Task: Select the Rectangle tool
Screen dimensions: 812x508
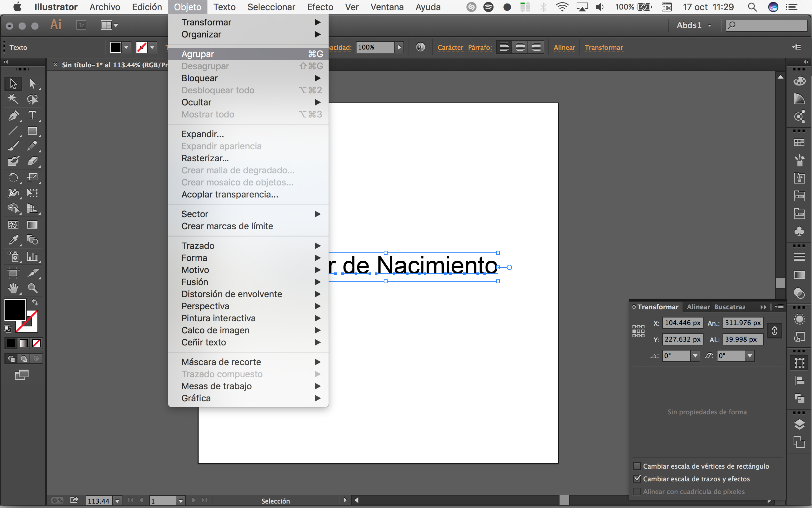Action: (x=32, y=131)
